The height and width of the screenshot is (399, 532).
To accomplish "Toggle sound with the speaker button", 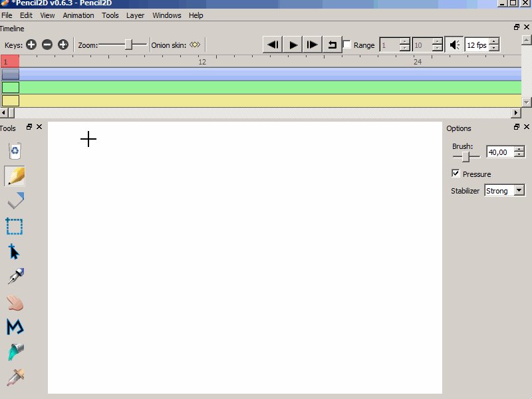I will point(454,45).
